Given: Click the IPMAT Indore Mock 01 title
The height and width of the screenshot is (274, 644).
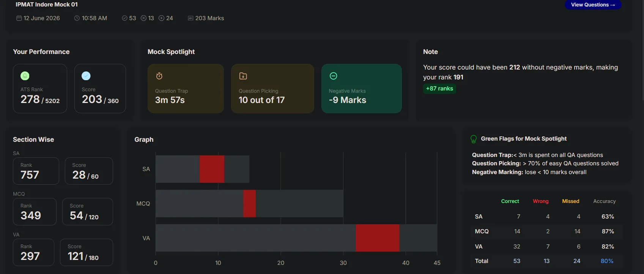Looking at the screenshot, I should click(47, 5).
